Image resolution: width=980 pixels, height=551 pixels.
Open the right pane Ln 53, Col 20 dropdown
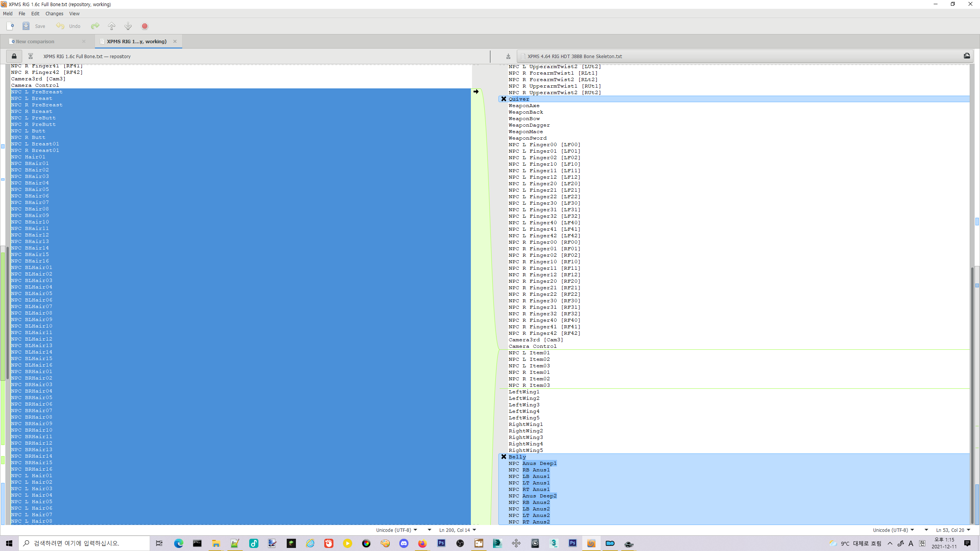click(953, 530)
